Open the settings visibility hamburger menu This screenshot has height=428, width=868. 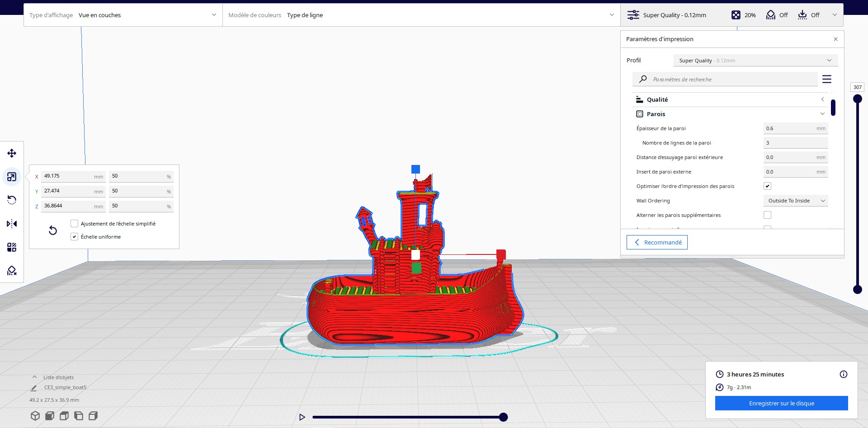[827, 79]
